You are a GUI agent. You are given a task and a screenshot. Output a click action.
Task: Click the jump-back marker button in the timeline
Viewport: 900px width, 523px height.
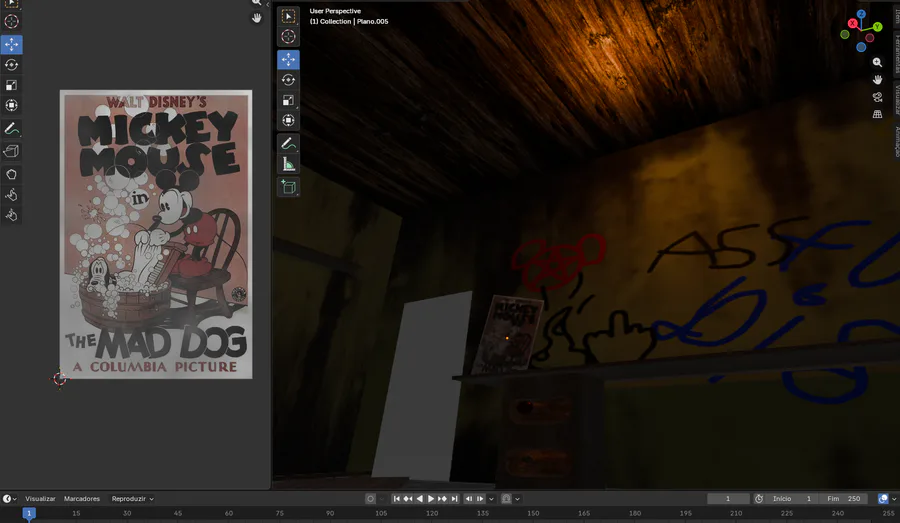469,499
